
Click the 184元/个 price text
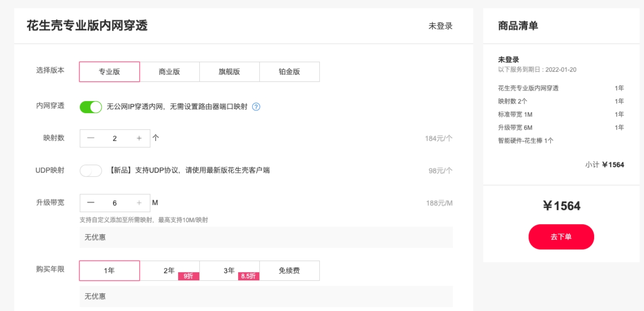coord(439,138)
